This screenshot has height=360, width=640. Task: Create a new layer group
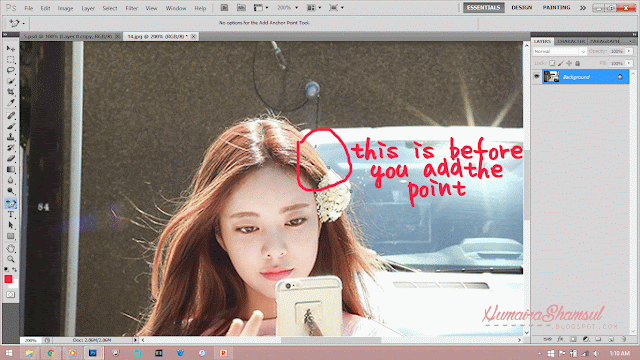(x=598, y=339)
